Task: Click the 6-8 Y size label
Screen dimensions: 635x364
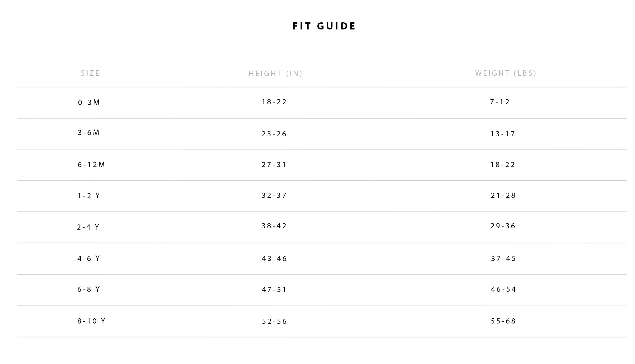Action: coord(89,289)
